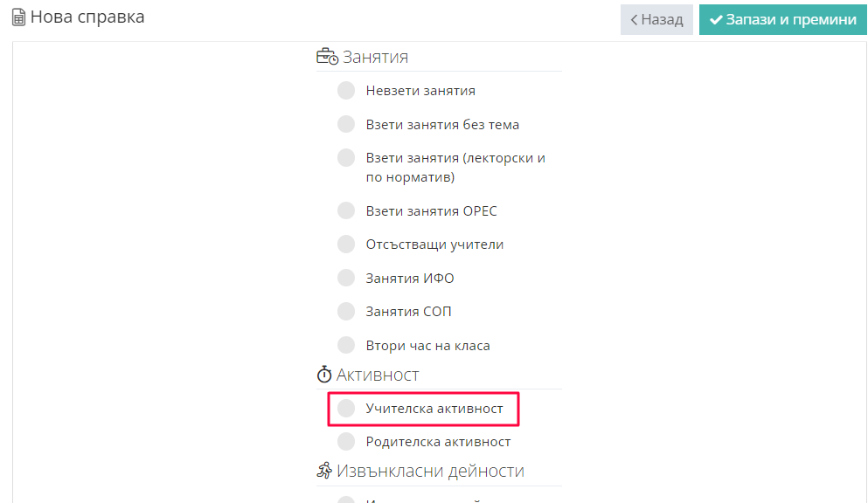
Task: Pick the Взети занятия ОРЕС option
Action: 346,210
